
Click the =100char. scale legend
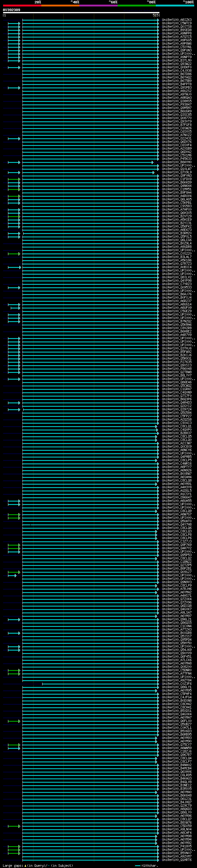click(x=147, y=865)
